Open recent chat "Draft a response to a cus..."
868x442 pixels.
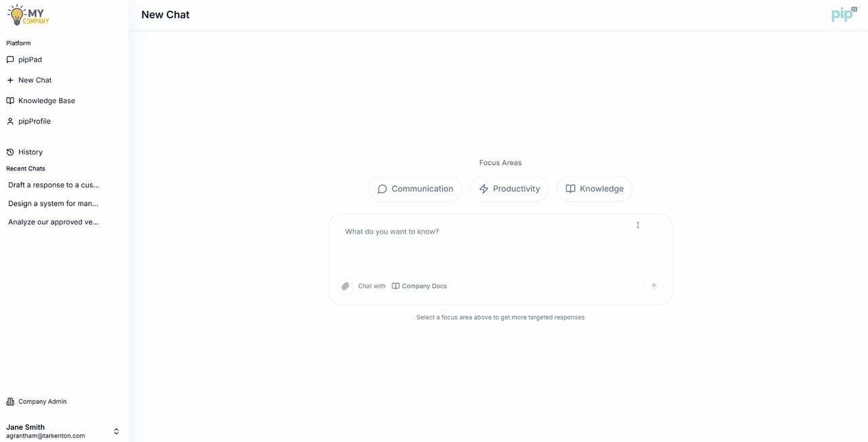(54, 185)
